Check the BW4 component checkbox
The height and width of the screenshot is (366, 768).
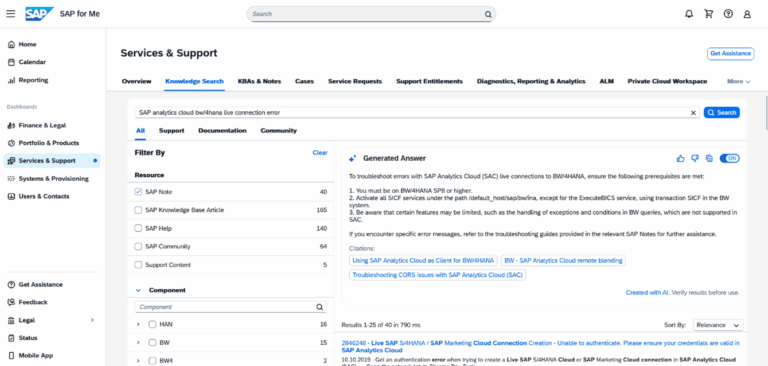152,361
